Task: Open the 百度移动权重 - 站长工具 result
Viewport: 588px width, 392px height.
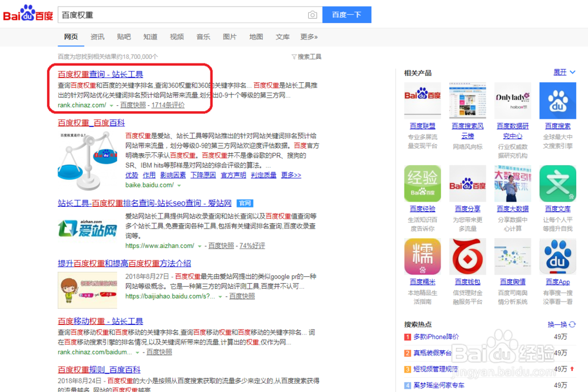Action: 101,321
